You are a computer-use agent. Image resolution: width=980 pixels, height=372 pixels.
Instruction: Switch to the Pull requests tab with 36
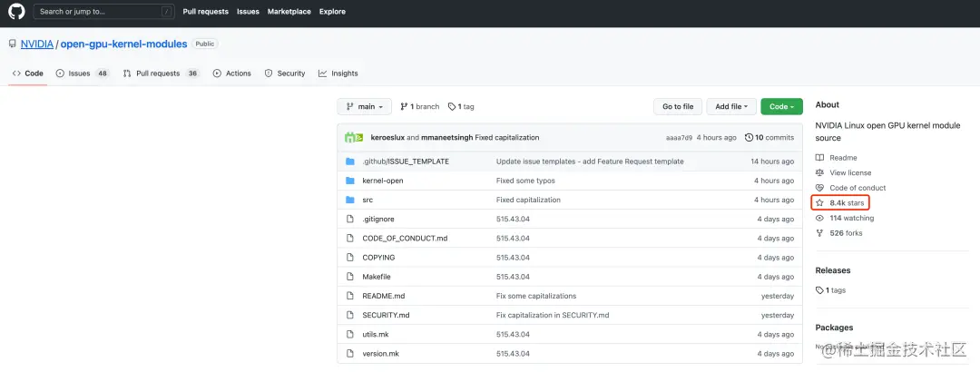[161, 73]
